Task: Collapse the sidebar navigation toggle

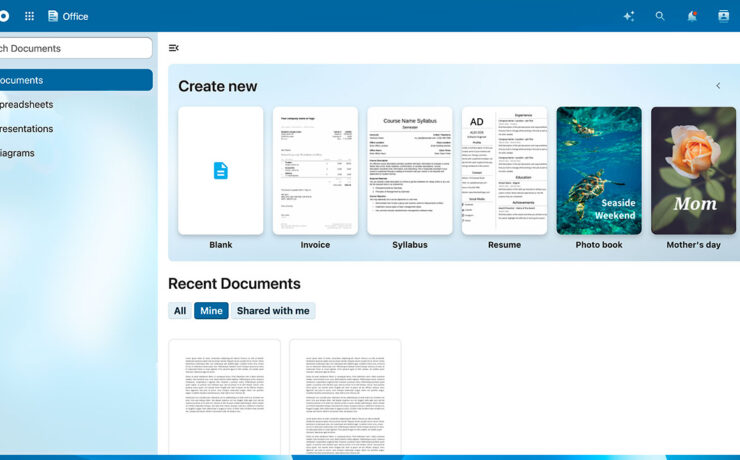Action: click(x=174, y=48)
